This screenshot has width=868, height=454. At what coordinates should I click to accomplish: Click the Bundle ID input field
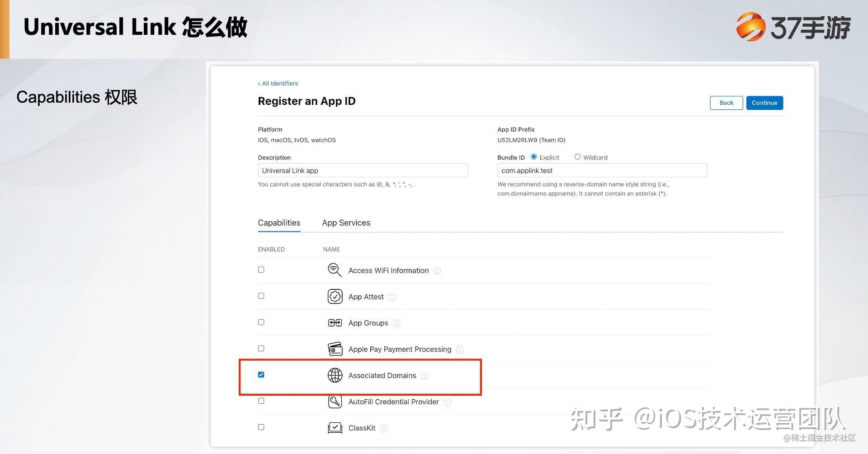(x=602, y=170)
